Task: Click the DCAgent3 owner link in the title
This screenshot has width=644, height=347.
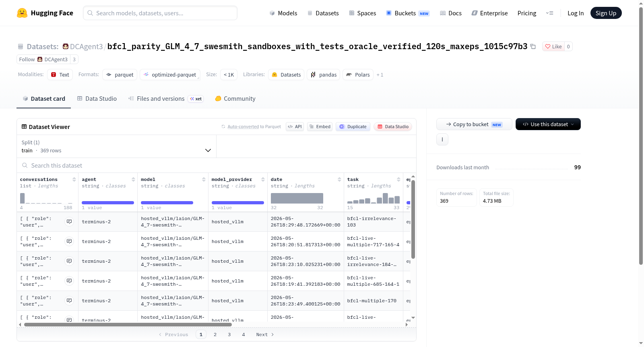Action: (x=86, y=46)
